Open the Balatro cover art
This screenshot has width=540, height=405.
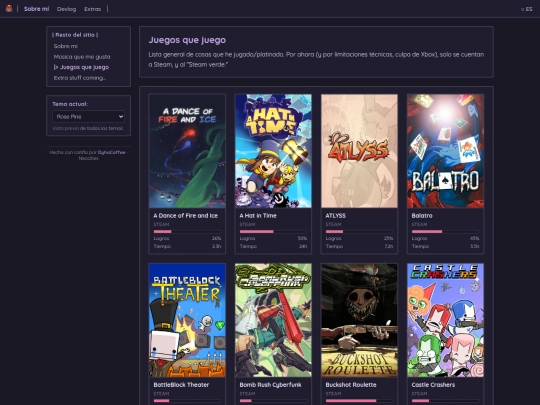(445, 151)
